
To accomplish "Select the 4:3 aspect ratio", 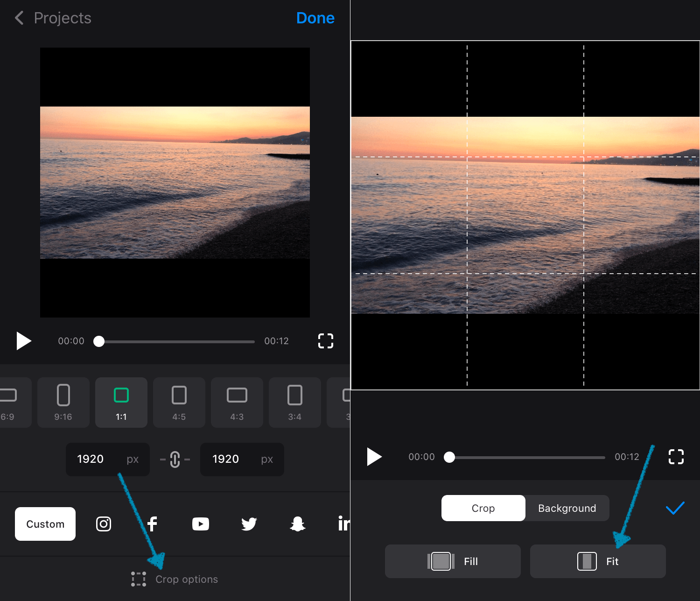I will click(237, 403).
